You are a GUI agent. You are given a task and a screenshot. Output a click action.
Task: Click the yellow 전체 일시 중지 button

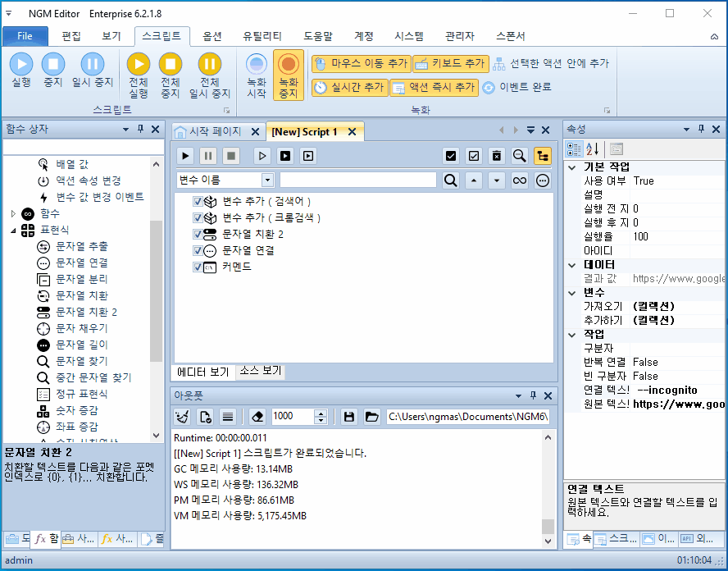pyautogui.click(x=209, y=75)
